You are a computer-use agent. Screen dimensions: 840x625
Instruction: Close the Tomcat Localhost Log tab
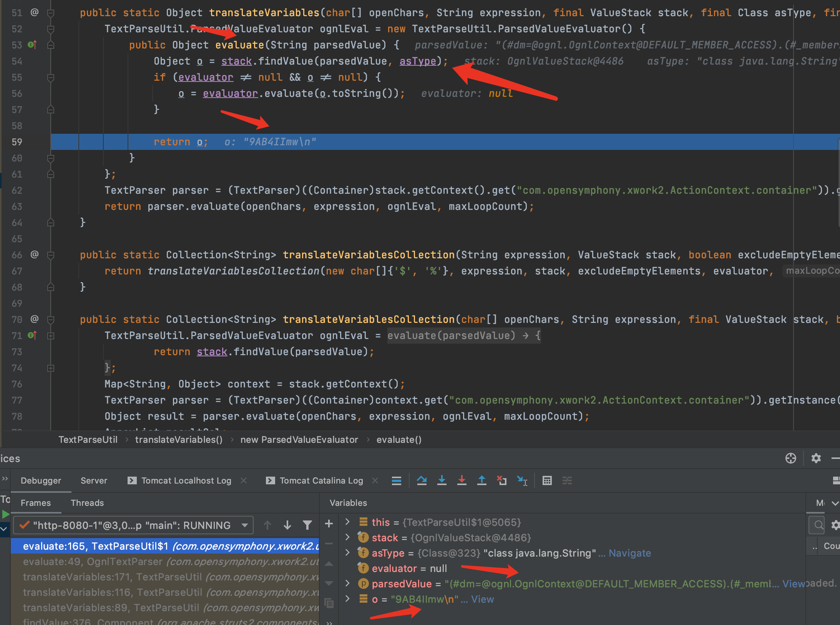[x=244, y=480]
